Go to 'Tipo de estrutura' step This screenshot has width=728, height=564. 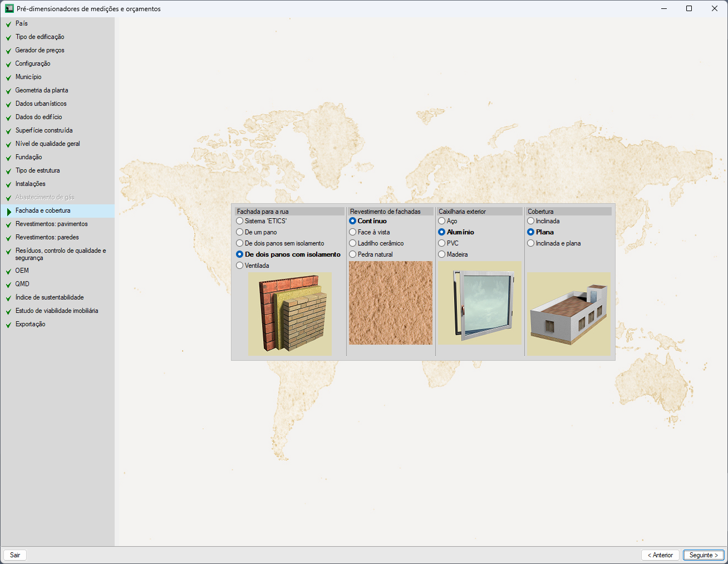point(38,170)
